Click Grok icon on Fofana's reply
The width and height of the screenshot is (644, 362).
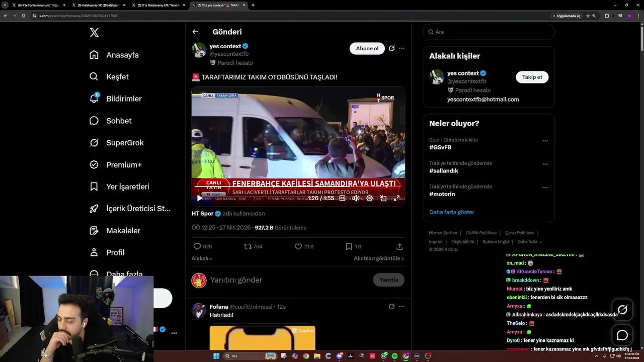391,306
